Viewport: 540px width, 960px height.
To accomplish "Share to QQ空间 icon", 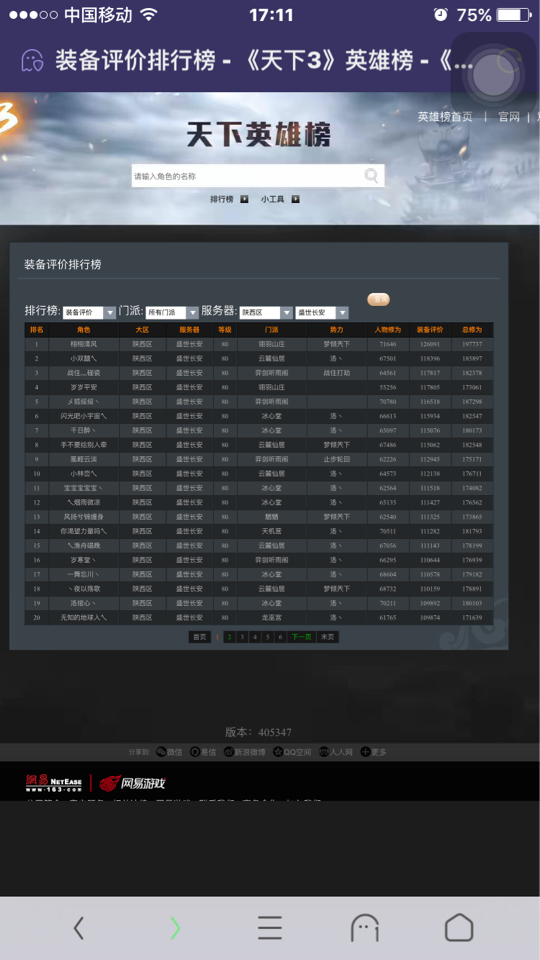I will pos(293,752).
